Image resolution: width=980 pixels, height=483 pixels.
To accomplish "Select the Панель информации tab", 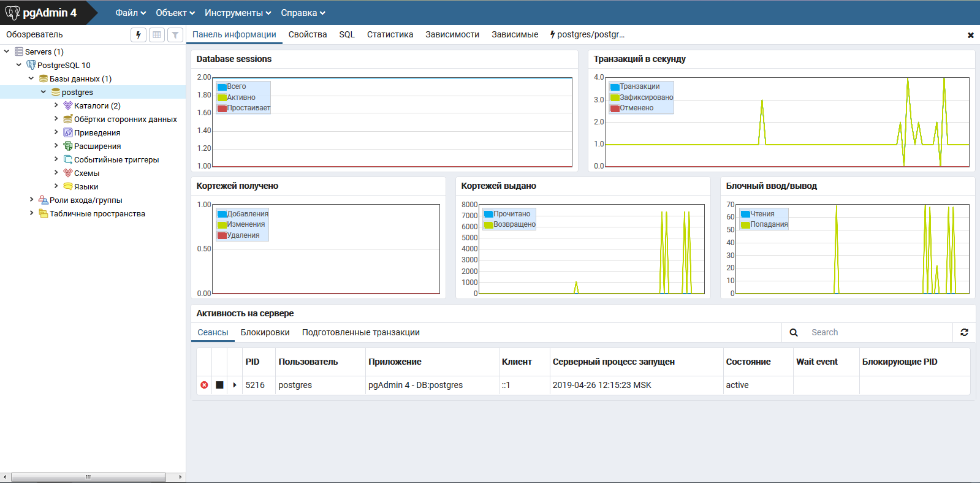I will pos(234,35).
